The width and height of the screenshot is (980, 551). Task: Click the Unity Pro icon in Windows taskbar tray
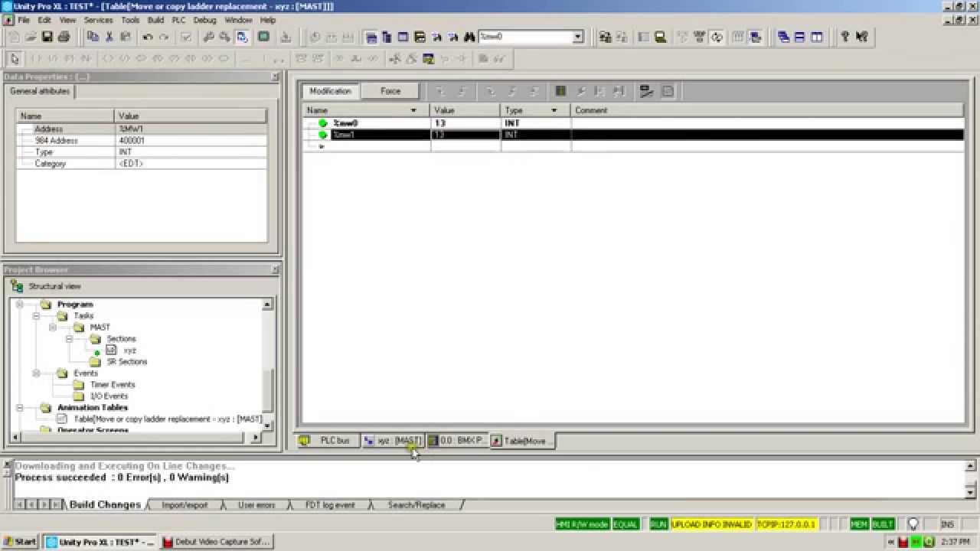point(928,542)
